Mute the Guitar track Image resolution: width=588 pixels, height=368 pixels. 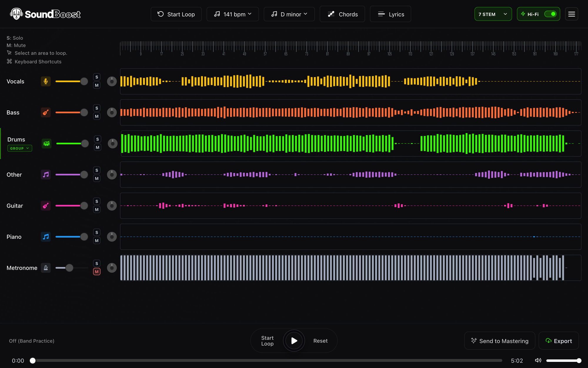[x=97, y=209]
